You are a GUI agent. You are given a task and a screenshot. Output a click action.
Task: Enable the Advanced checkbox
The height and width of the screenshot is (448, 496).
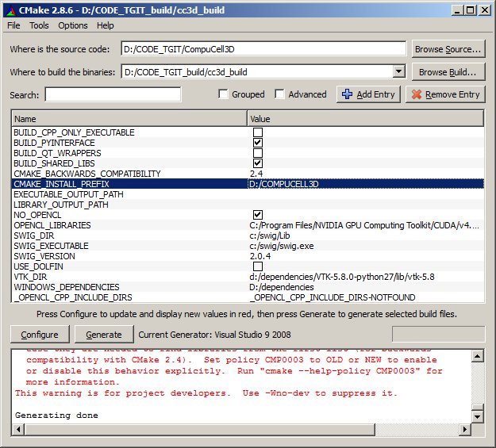coord(280,94)
